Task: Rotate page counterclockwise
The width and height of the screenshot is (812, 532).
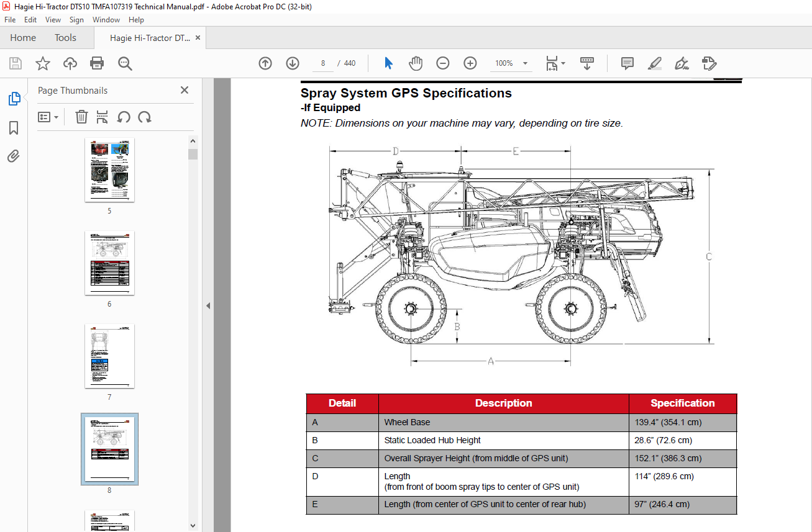Action: click(124, 117)
